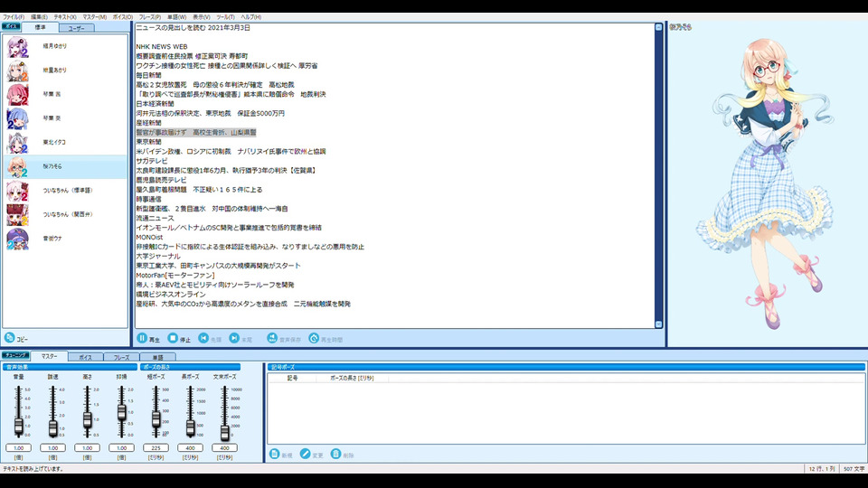
Task: Open the ボイス(O) menu
Action: (123, 17)
